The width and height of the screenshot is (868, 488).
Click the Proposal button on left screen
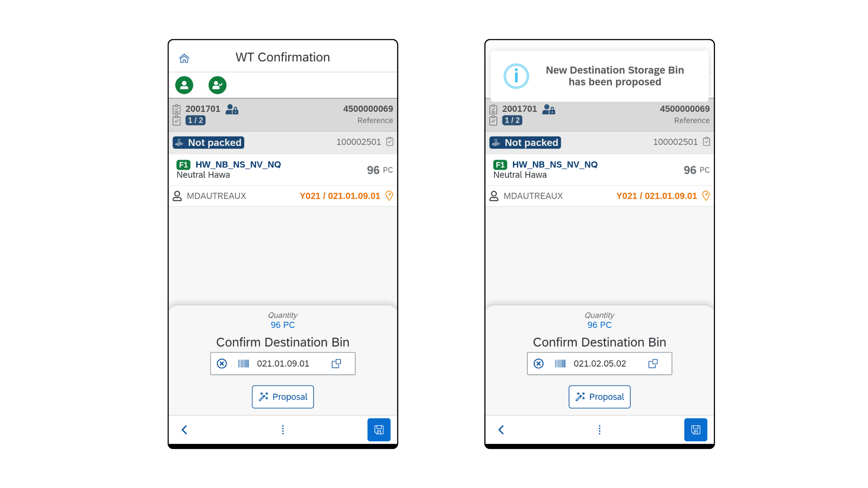tap(283, 397)
